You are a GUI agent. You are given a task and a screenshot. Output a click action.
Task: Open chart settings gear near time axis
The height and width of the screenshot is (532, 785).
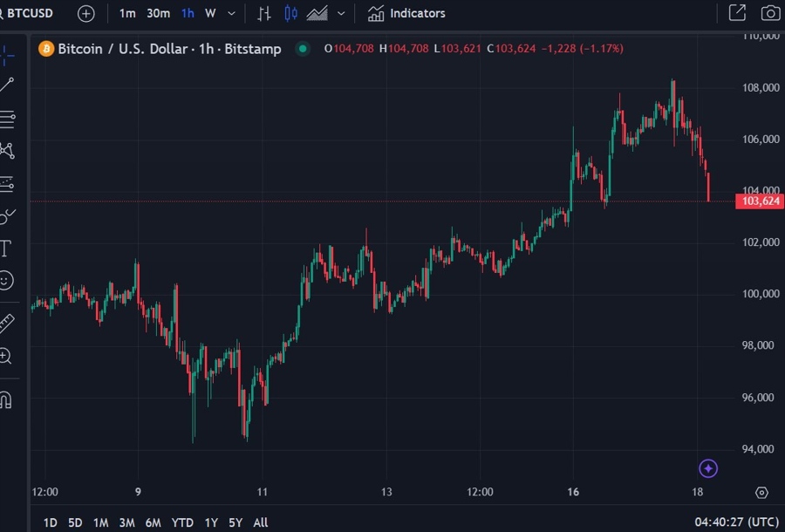(x=761, y=493)
